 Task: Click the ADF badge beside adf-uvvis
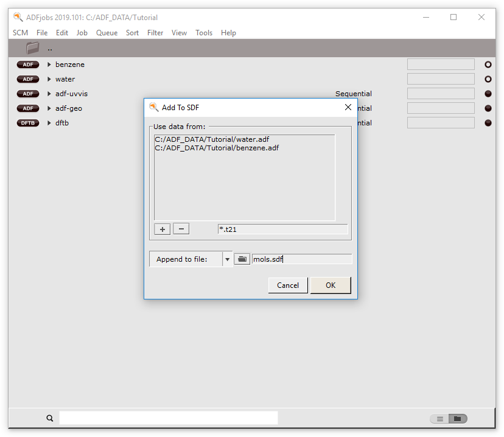click(x=27, y=94)
